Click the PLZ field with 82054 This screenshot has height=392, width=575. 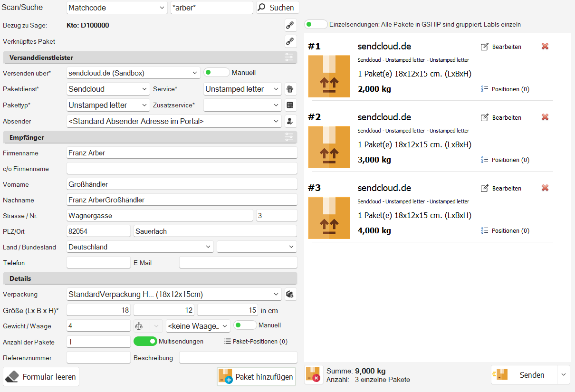[98, 231]
